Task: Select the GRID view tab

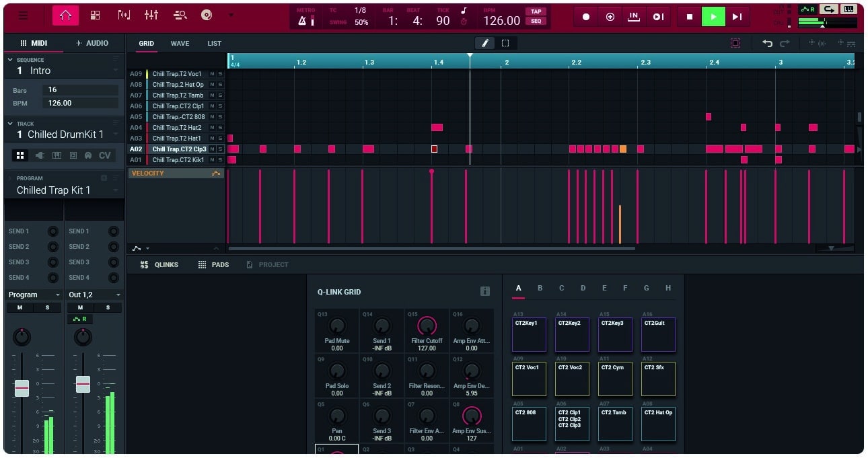Action: (x=146, y=43)
